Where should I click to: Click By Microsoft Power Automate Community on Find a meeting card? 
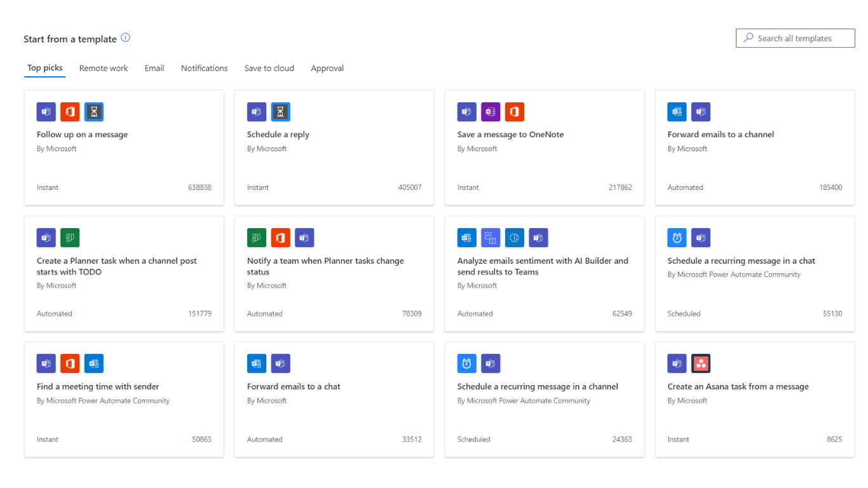tap(103, 400)
